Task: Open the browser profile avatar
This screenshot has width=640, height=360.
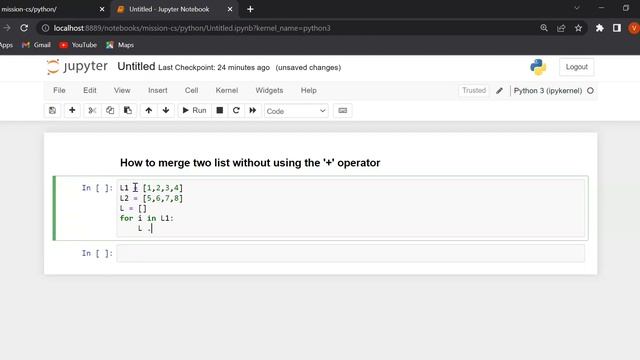Action: (634, 28)
